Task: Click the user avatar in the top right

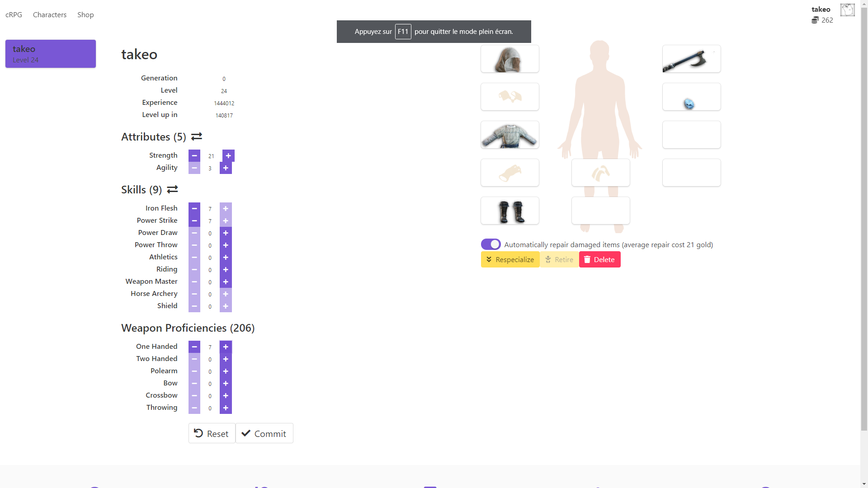Action: (847, 10)
